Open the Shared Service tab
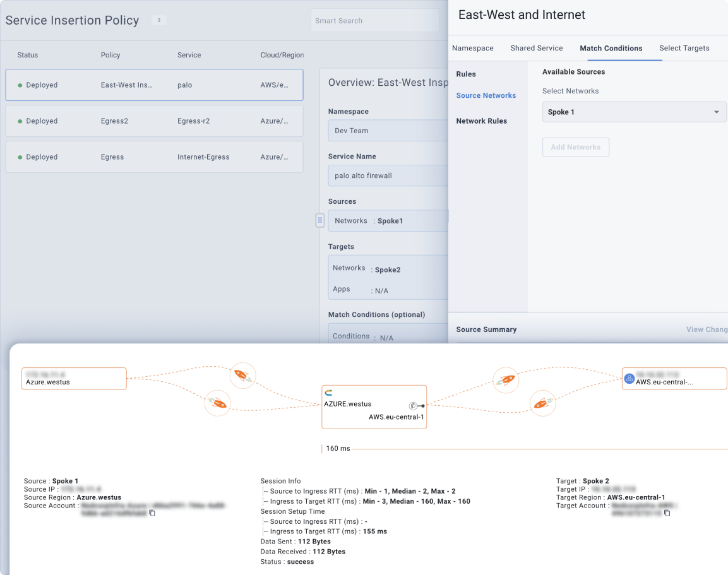 click(x=536, y=48)
